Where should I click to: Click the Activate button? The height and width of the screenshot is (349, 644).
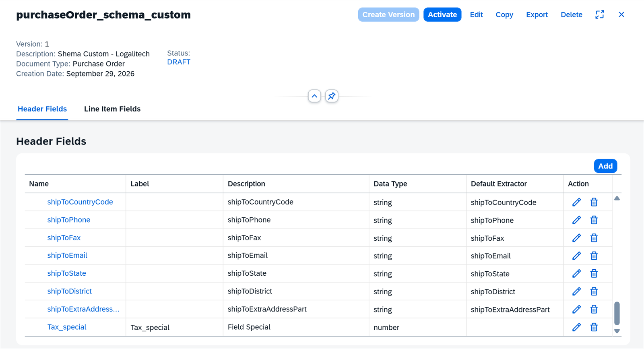pos(442,14)
